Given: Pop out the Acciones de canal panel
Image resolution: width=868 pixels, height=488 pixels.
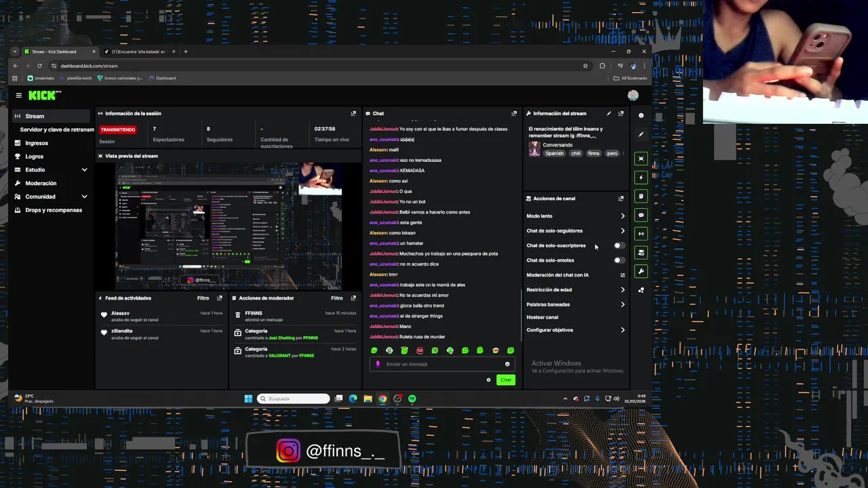Looking at the screenshot, I should point(620,199).
